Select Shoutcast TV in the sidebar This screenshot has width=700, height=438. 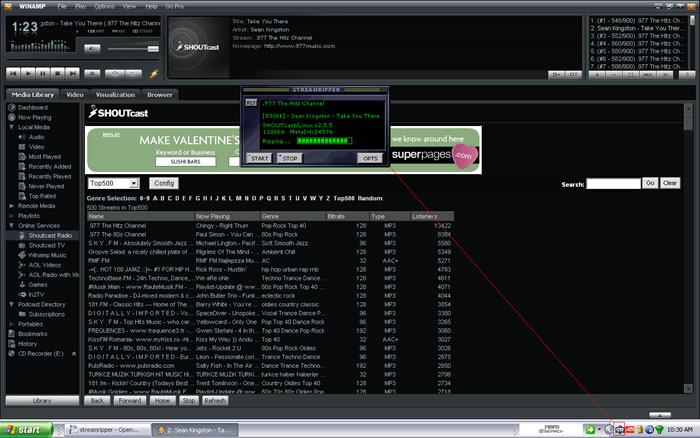(x=48, y=244)
